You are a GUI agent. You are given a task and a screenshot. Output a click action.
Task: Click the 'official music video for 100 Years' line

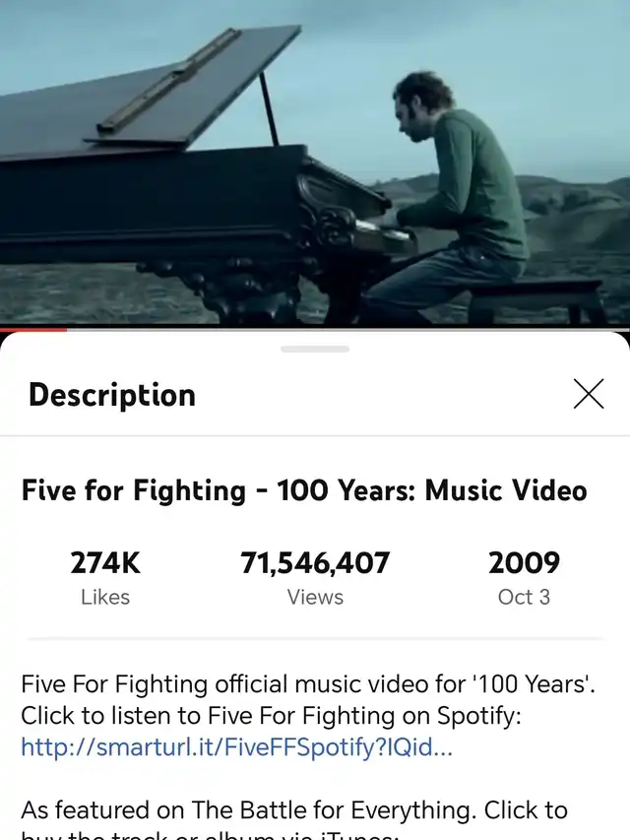click(x=308, y=684)
